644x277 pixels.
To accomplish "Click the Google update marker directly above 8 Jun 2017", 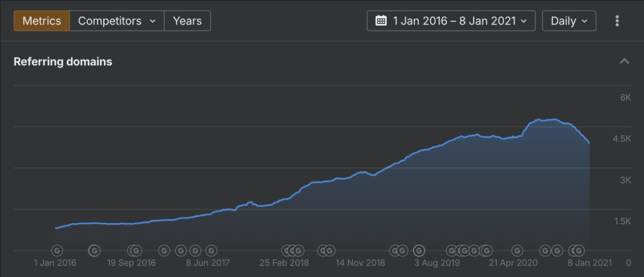I will (x=211, y=250).
